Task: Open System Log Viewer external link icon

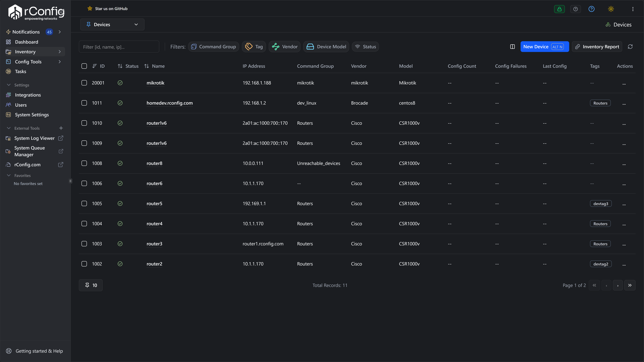Action: 61,138
